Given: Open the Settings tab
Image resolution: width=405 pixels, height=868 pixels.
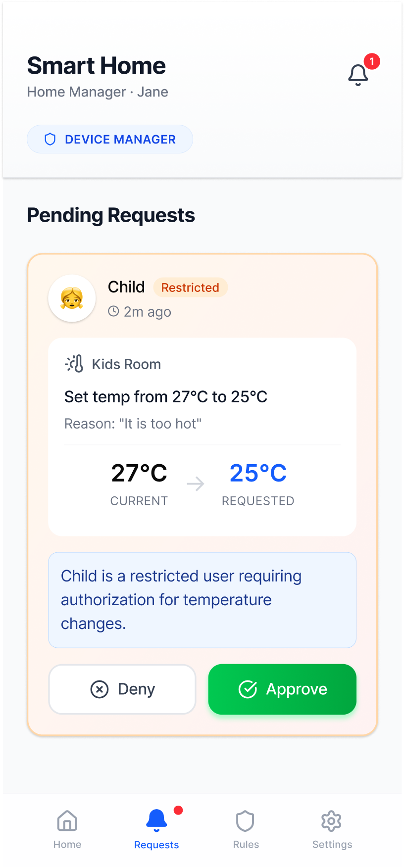Looking at the screenshot, I should [332, 829].
